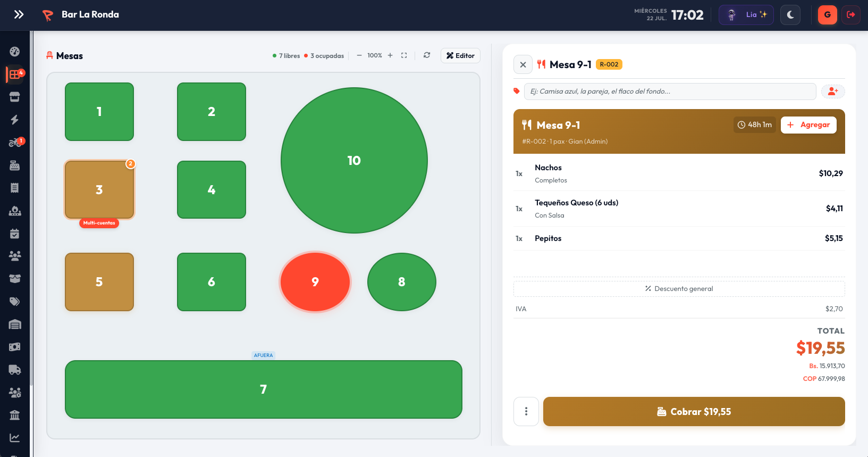Image resolution: width=868 pixels, height=457 pixels.
Task: Open the customers group icon in sidebar
Action: pos(15,256)
